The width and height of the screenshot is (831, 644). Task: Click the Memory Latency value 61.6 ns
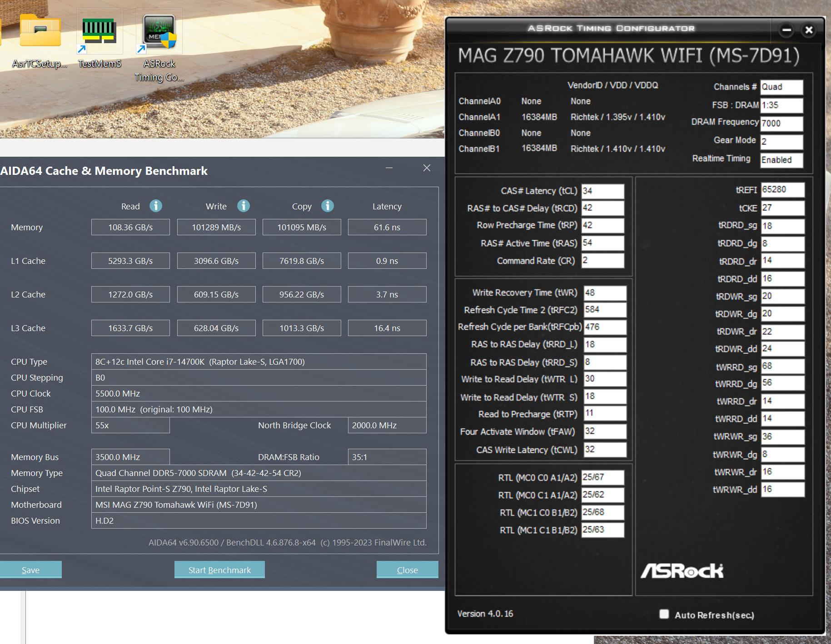point(387,227)
